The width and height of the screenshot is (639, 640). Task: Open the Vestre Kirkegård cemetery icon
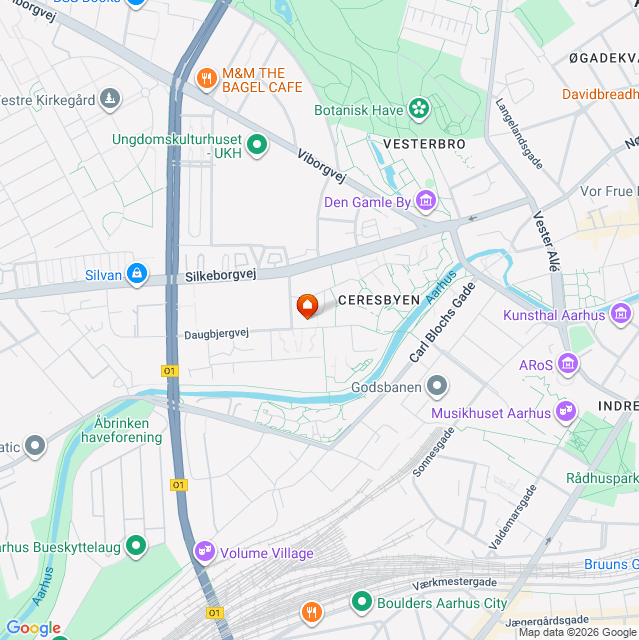coord(110,99)
